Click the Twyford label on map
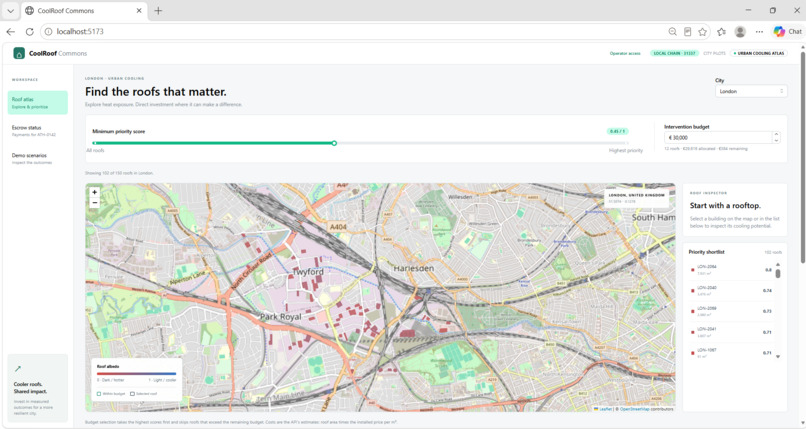Screen dimensions: 806x429 [308, 271]
